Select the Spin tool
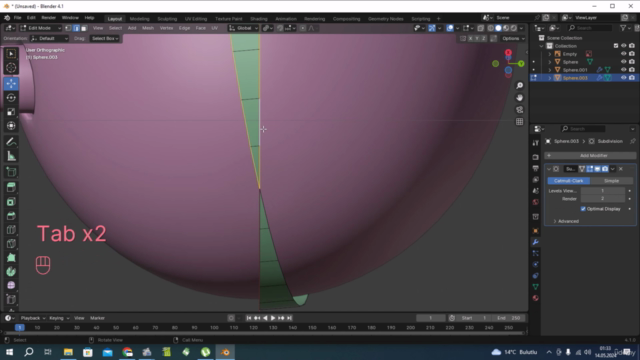Screen dimensions: 640x360 click(x=11, y=271)
